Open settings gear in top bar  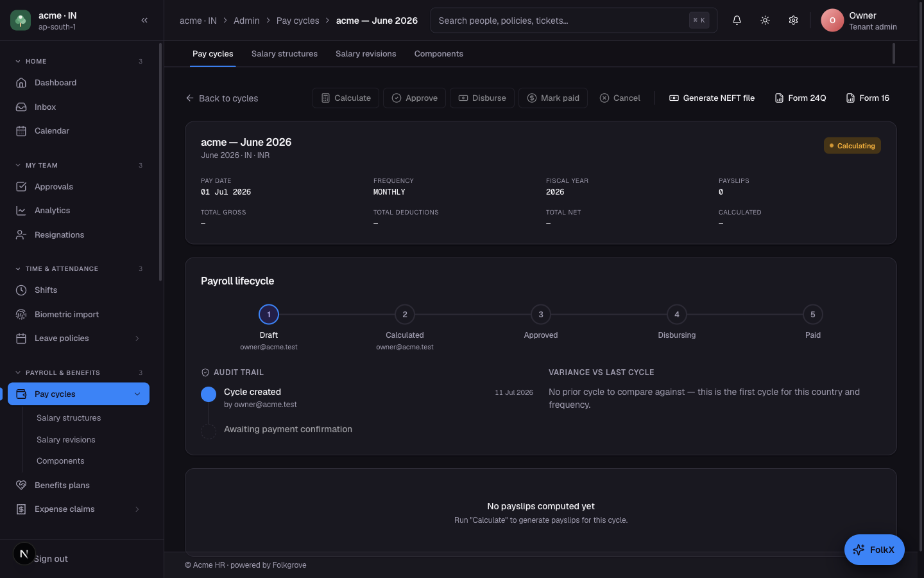tap(793, 21)
